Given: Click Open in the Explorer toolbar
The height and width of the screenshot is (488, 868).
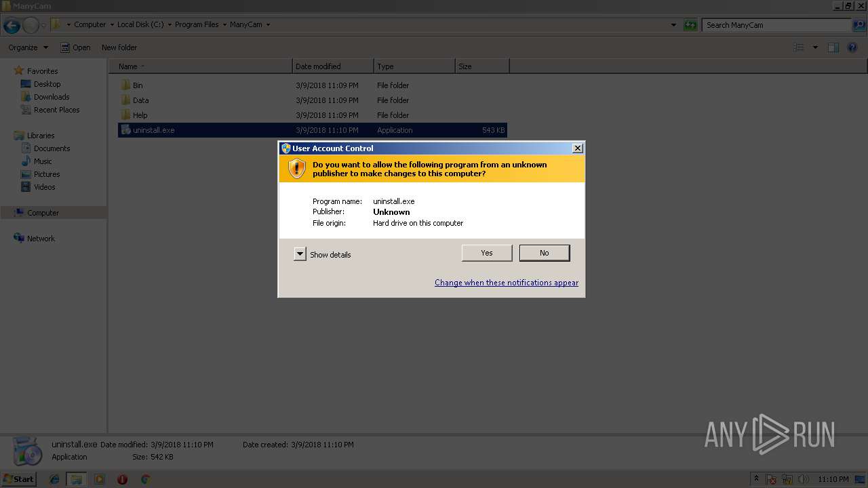Looking at the screenshot, I should click(x=75, y=47).
